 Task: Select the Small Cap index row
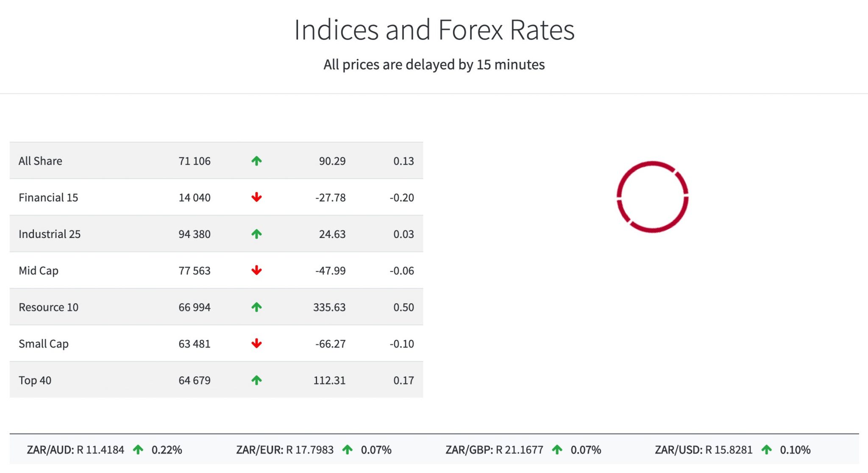click(x=127, y=344)
